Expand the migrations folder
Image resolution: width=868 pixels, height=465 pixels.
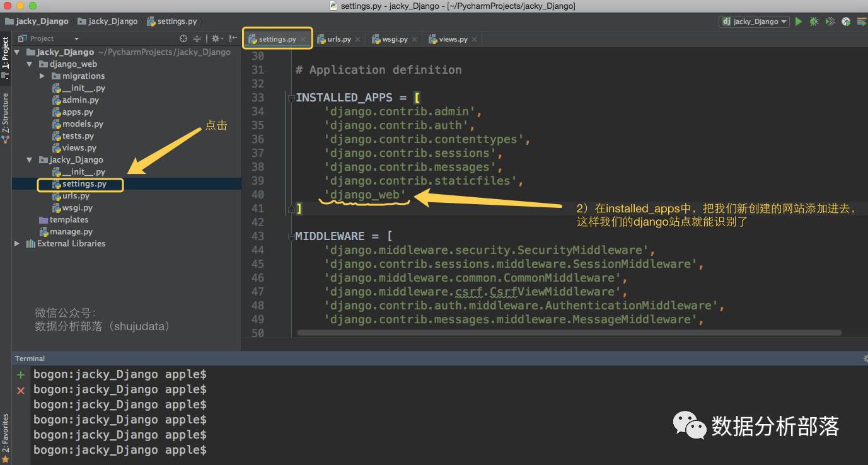[x=42, y=76]
